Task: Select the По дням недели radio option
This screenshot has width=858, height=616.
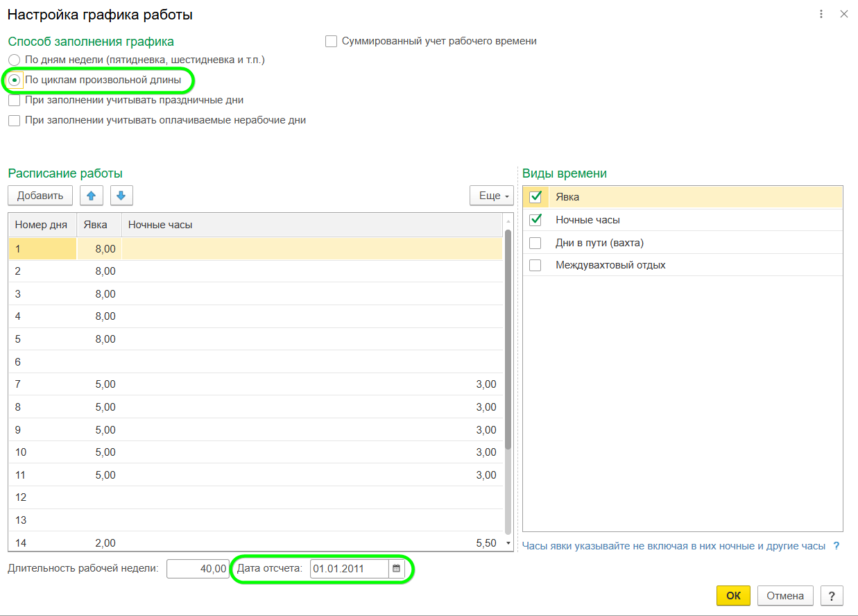Action: tap(14, 60)
